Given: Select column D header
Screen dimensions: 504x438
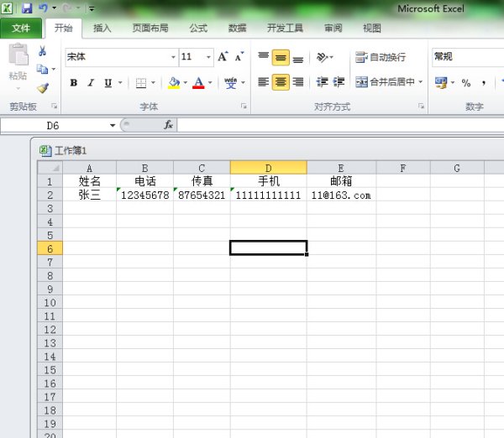Looking at the screenshot, I should [x=269, y=168].
